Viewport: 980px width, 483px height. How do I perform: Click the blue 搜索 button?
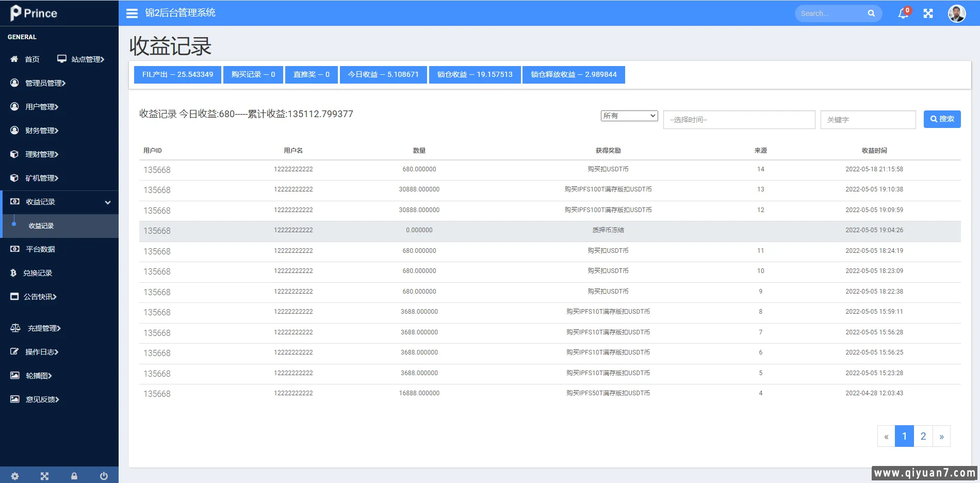[942, 119]
